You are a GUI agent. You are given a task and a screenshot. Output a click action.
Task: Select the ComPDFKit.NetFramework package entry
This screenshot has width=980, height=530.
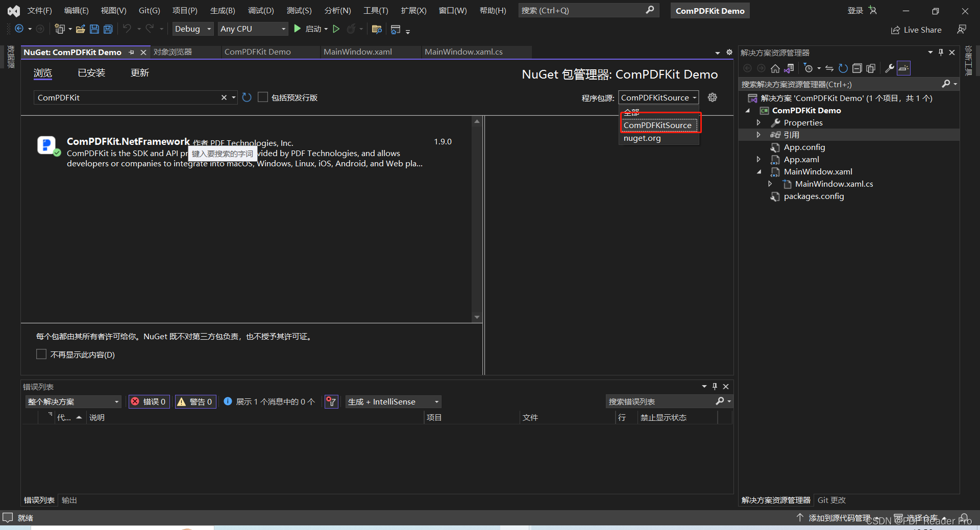[x=246, y=152]
